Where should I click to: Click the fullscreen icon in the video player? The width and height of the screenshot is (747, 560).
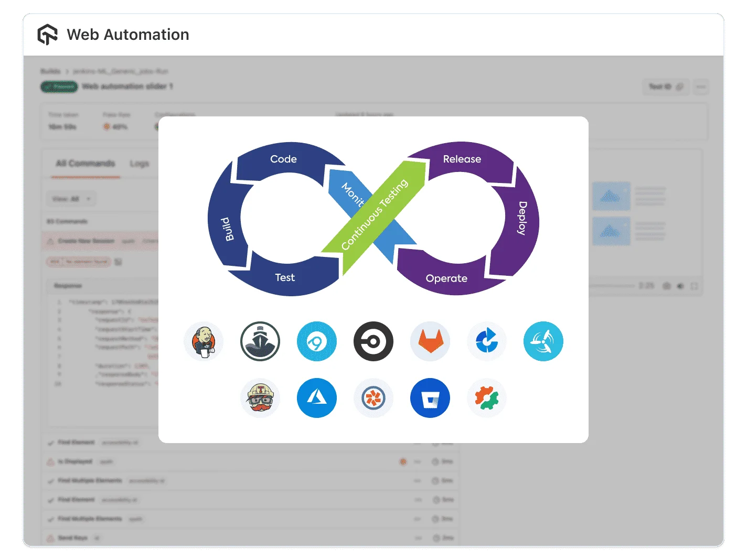pyautogui.click(x=694, y=286)
